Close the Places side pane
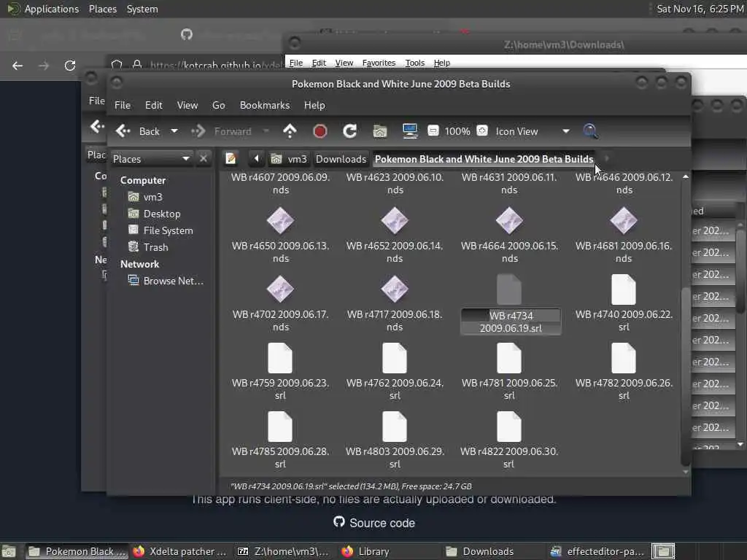 [204, 158]
